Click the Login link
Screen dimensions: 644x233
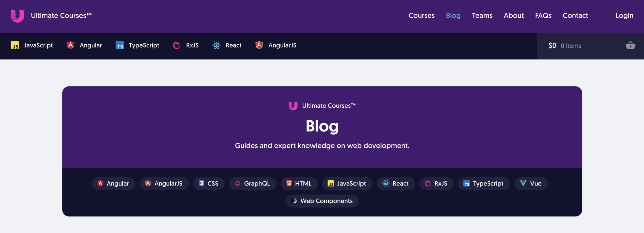click(x=624, y=16)
